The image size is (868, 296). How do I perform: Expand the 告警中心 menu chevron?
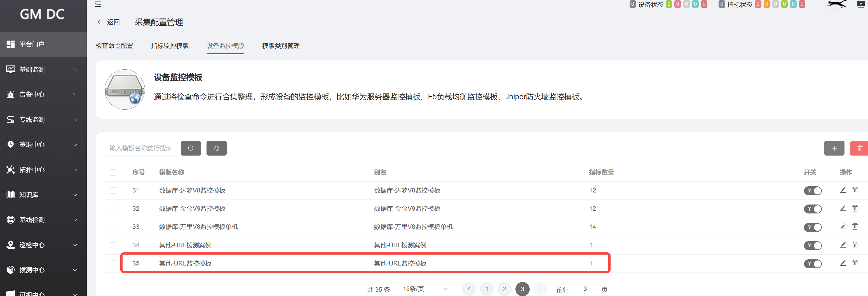click(75, 94)
